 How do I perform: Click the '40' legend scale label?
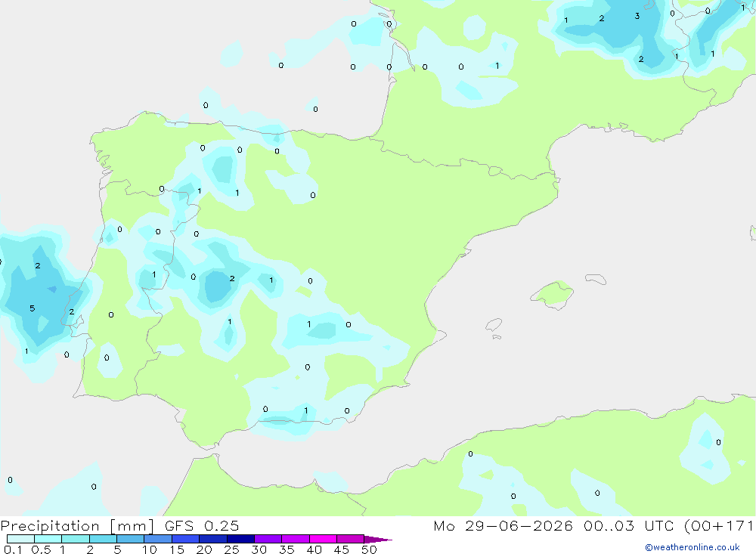click(x=314, y=549)
